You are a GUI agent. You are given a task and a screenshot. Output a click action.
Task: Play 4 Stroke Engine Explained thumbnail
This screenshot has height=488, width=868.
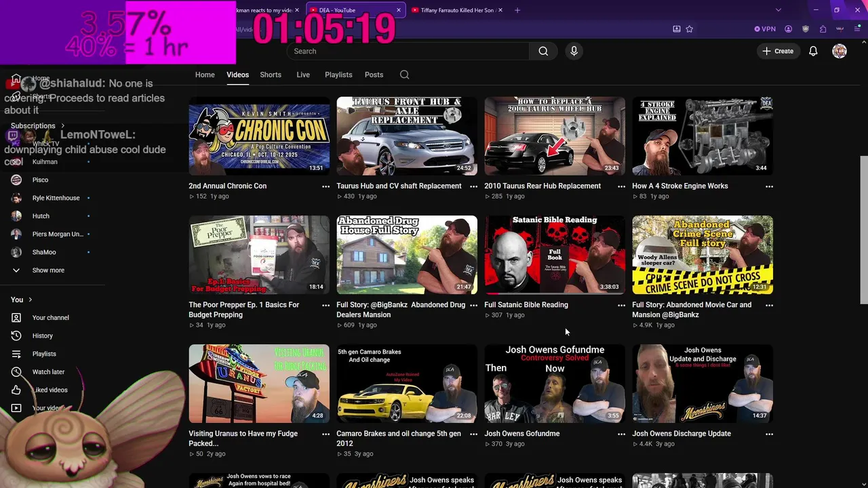click(703, 136)
